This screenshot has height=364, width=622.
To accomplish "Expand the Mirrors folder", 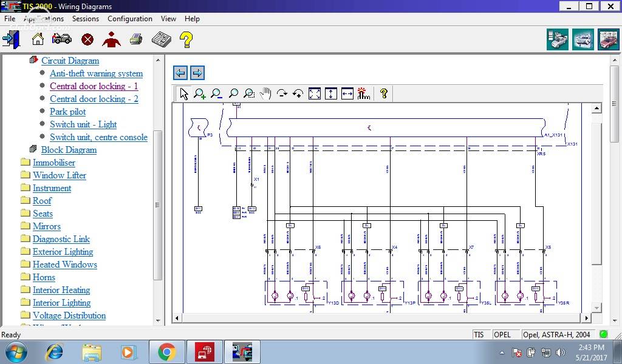I will coord(47,226).
